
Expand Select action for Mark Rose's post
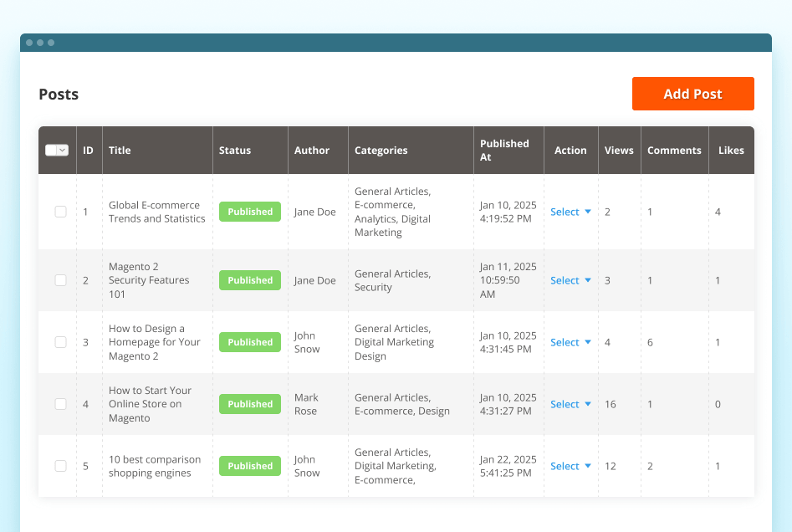tap(570, 404)
